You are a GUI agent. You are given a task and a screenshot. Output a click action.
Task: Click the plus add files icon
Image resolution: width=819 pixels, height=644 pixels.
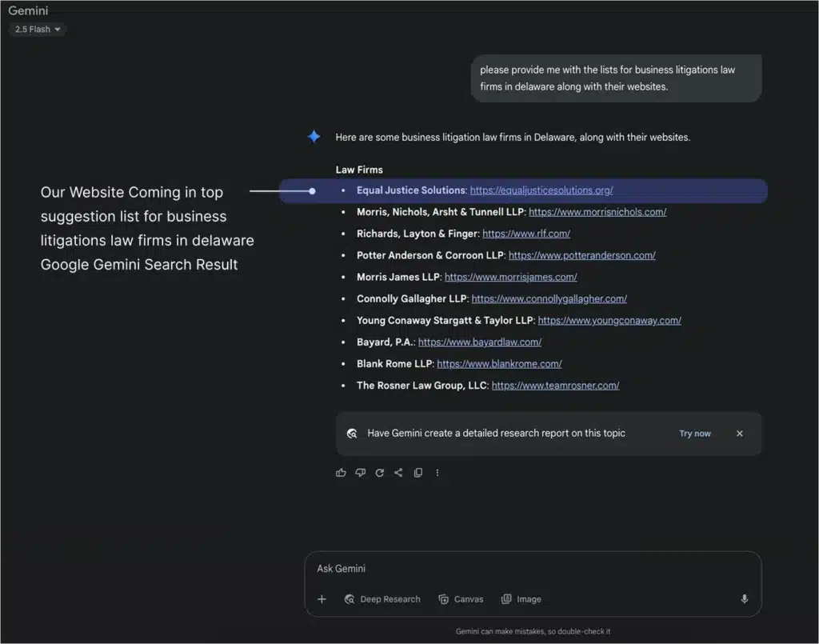pyautogui.click(x=322, y=599)
